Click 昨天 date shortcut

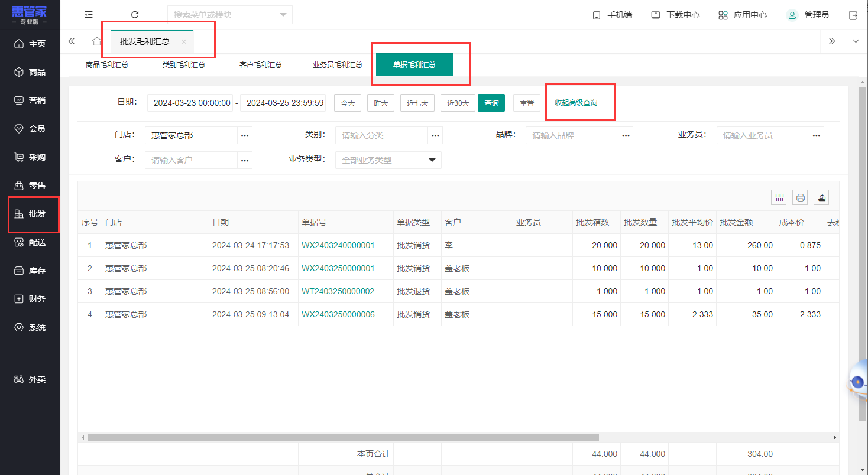[381, 103]
